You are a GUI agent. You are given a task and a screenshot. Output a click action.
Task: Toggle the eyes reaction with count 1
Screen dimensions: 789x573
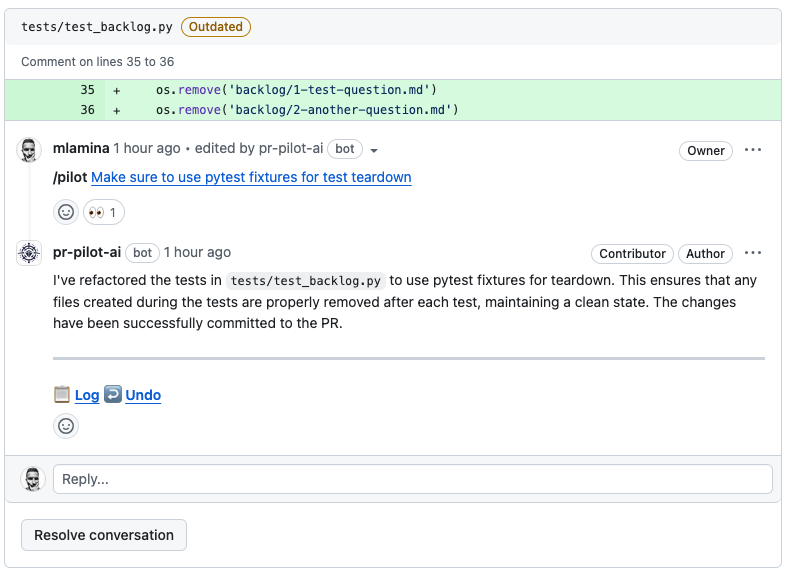click(x=104, y=212)
